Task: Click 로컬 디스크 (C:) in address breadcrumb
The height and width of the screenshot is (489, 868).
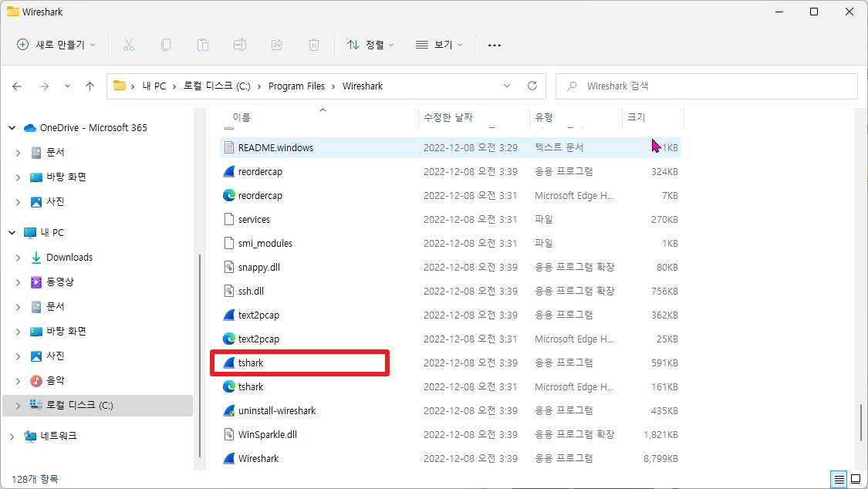Action: coord(217,86)
